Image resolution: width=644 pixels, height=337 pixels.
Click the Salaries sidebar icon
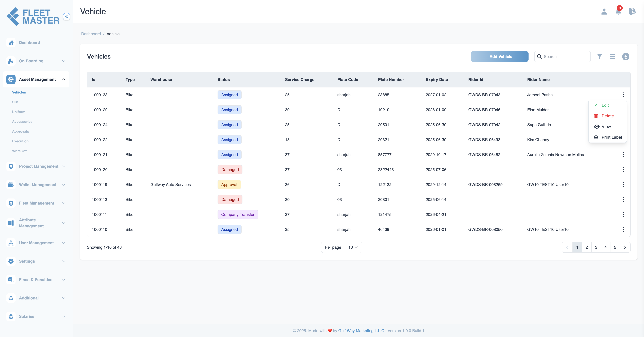[11, 317]
